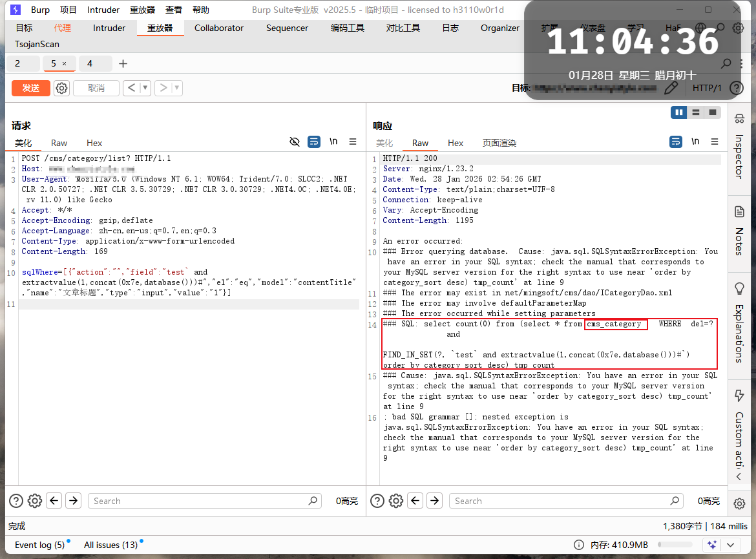Open HTTP/1 protocol selector
The width and height of the screenshot is (756, 559).
point(707,89)
